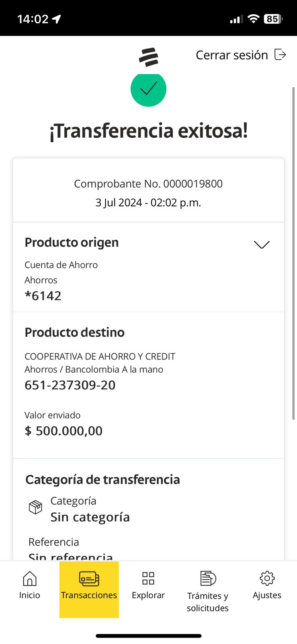This screenshot has height=644, width=297.
Task: Open the Trámites y solicitudes document icon
Action: pos(208,578)
